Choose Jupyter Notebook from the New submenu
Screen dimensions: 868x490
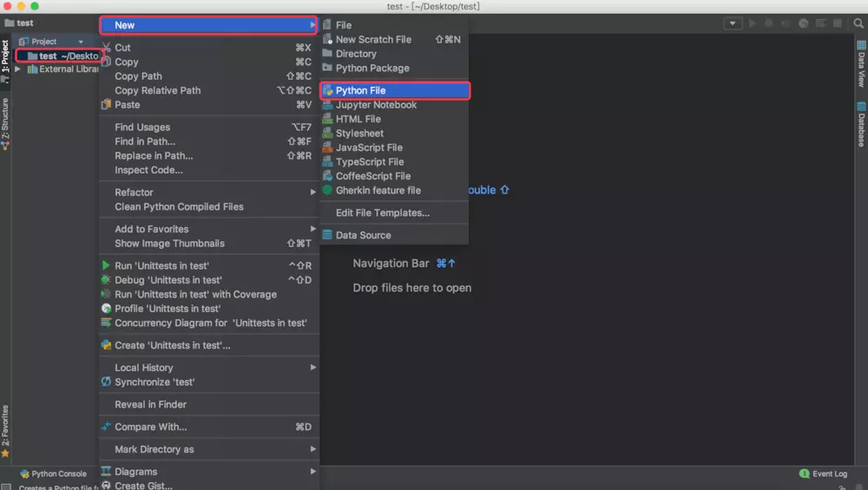376,105
